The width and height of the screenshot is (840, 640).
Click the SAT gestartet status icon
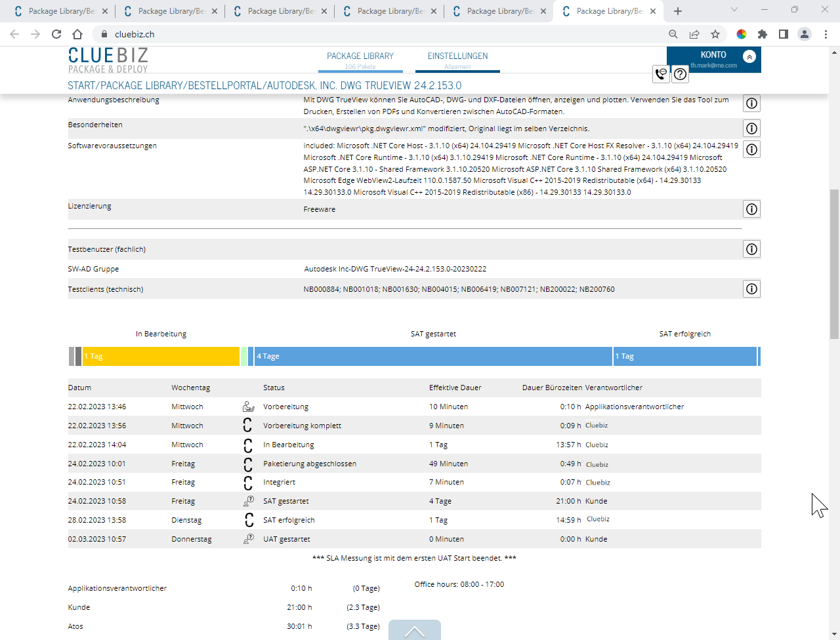(248, 501)
